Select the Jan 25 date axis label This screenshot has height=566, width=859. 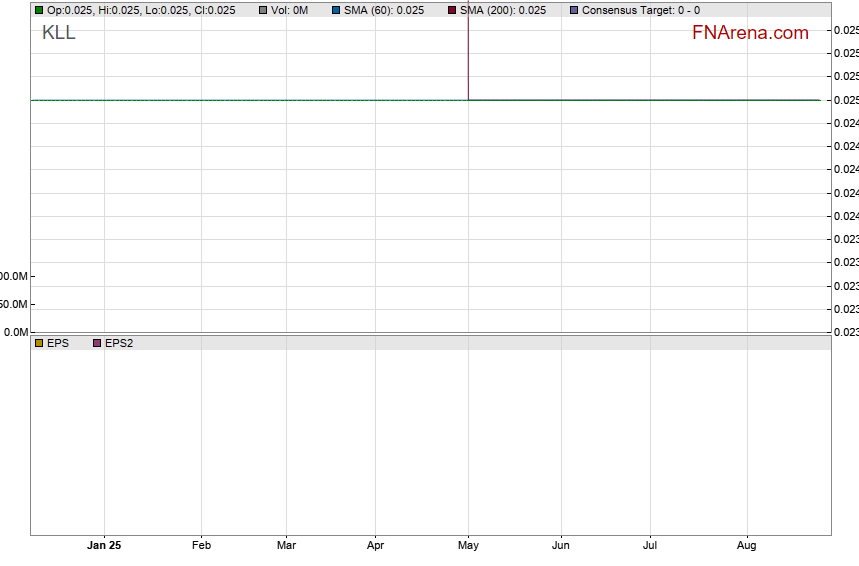pos(104,546)
